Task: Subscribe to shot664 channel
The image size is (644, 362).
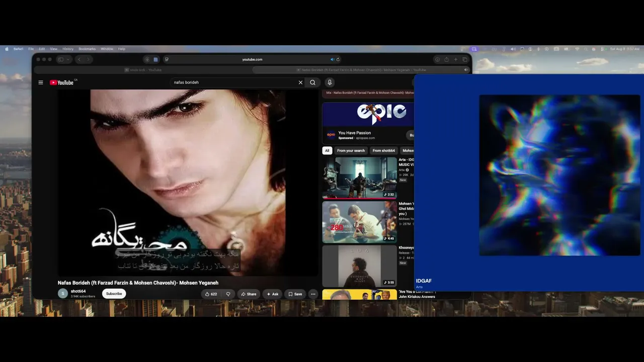Action: (x=114, y=294)
